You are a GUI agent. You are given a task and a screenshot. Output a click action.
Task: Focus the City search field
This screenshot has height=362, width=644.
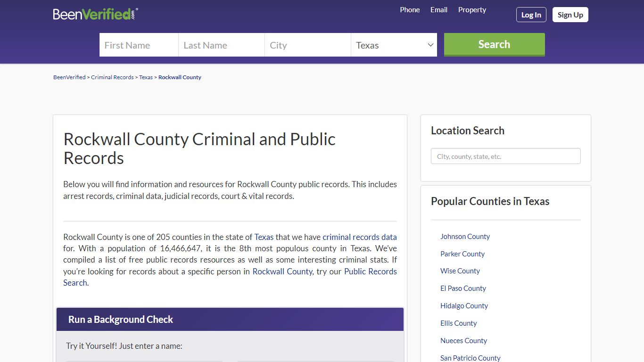coord(308,45)
